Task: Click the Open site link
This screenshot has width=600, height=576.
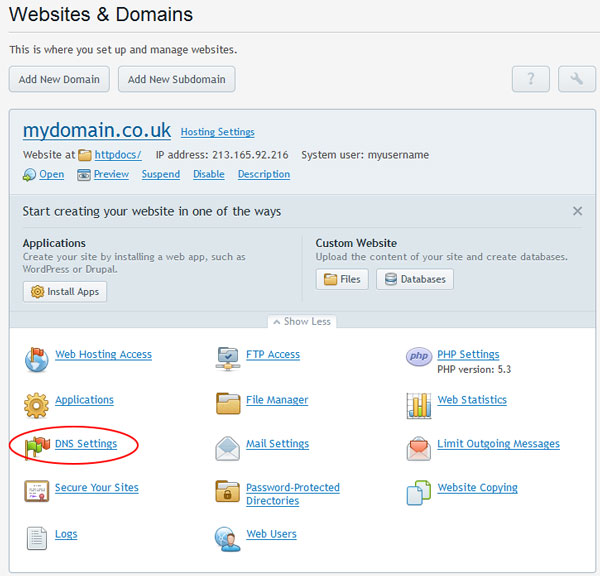Action: 52,175
